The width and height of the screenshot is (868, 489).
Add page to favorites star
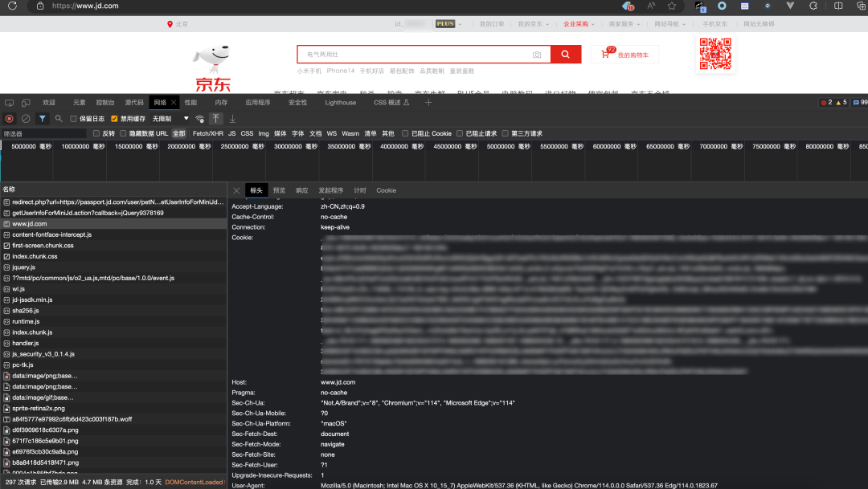[671, 6]
